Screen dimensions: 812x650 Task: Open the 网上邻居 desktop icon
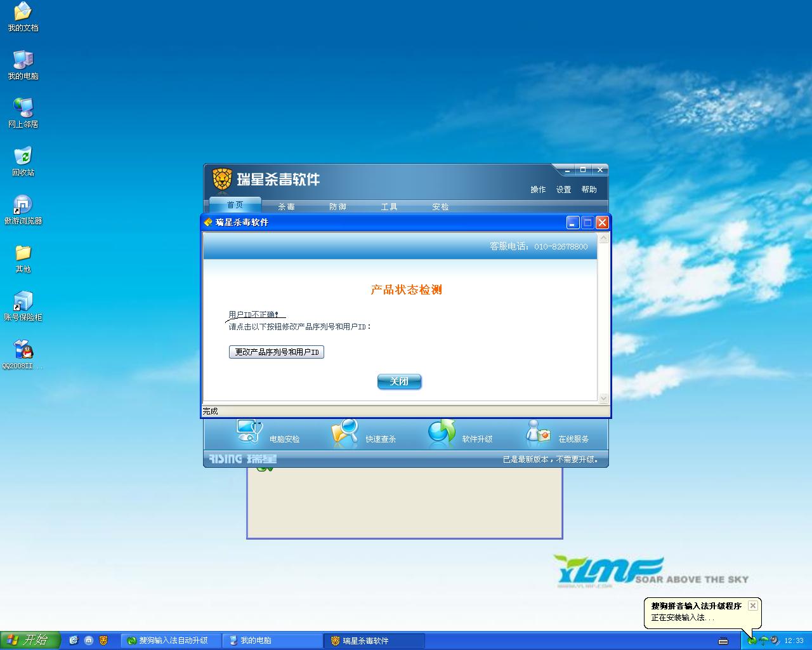[23, 114]
